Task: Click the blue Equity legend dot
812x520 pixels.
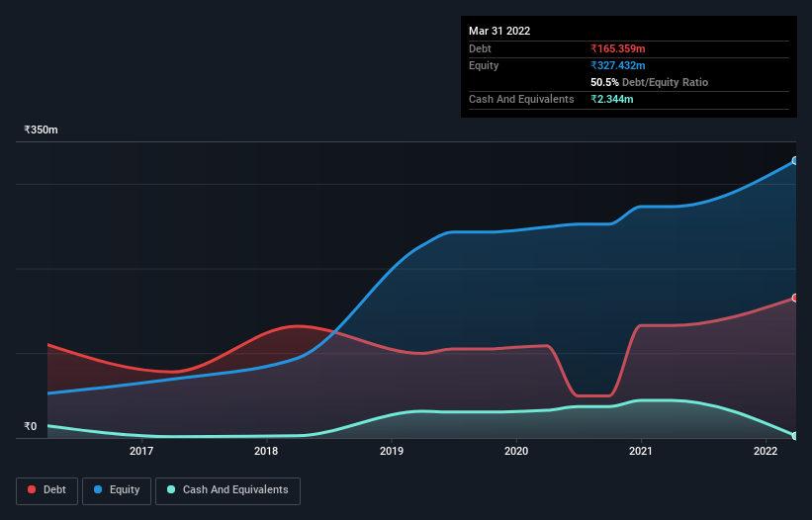Action: (x=98, y=489)
